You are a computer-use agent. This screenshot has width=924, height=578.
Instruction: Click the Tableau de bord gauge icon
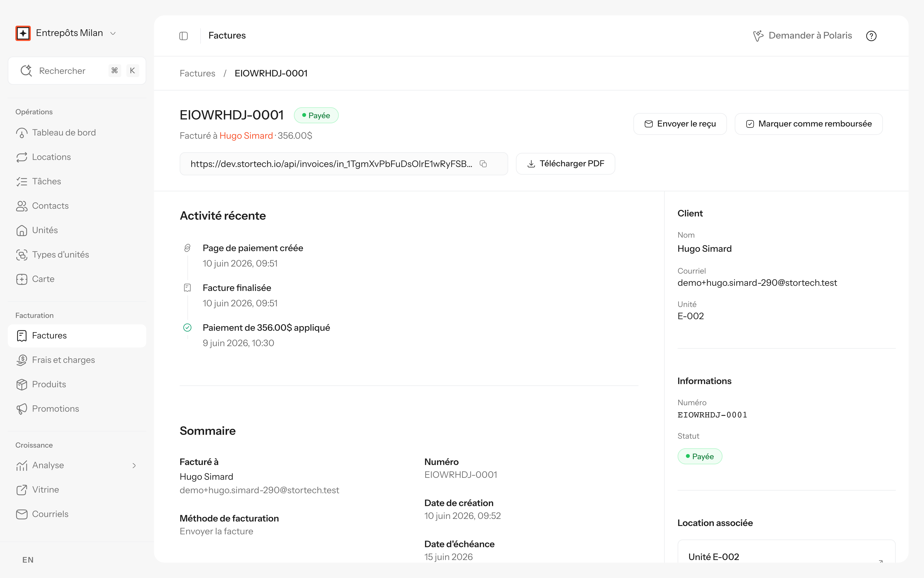[x=22, y=133]
